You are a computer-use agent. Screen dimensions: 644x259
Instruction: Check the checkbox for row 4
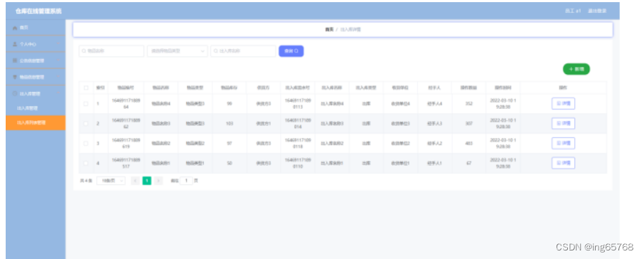86,163
